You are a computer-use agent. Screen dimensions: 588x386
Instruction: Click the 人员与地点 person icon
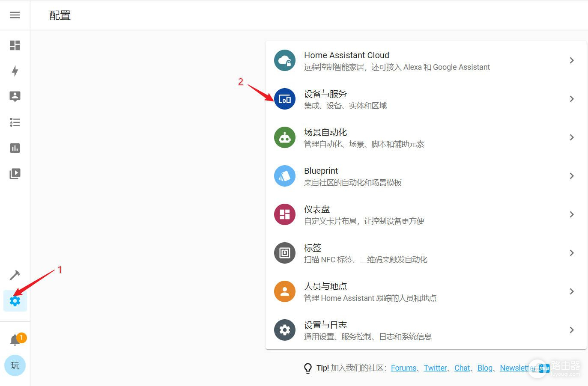285,291
